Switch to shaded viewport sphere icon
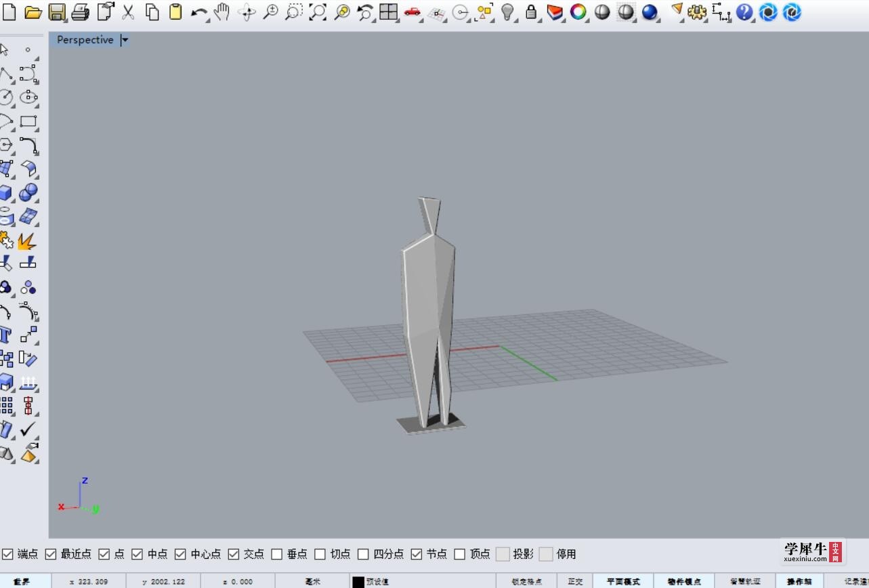Image resolution: width=869 pixels, height=588 pixels. [x=602, y=12]
